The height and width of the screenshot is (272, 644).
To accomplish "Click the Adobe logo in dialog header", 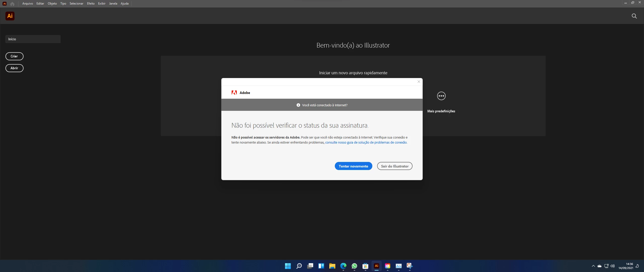I will pos(234,93).
